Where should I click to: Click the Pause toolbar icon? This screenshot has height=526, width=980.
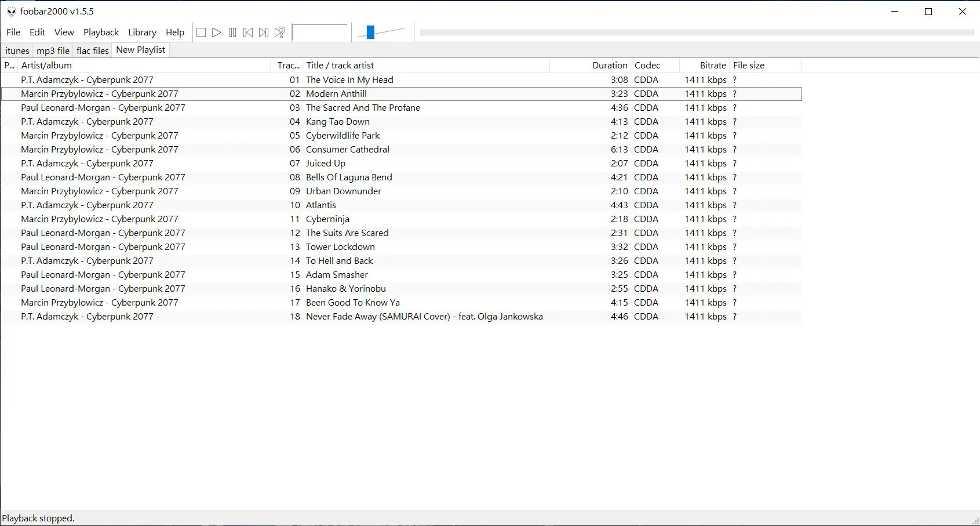point(232,32)
